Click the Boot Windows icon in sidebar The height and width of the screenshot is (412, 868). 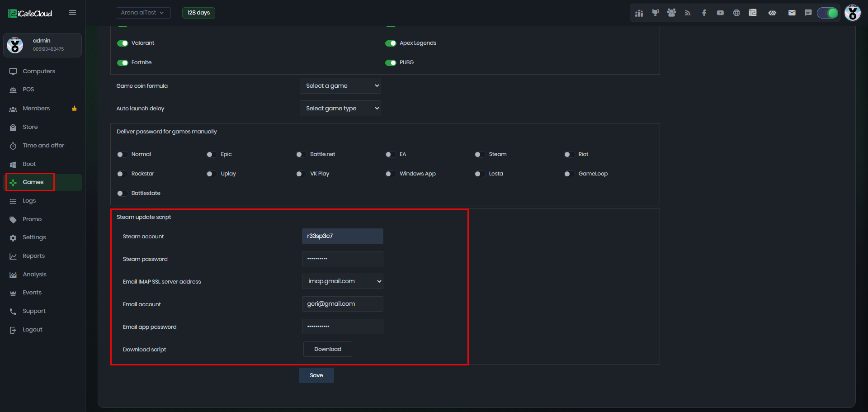(x=13, y=164)
